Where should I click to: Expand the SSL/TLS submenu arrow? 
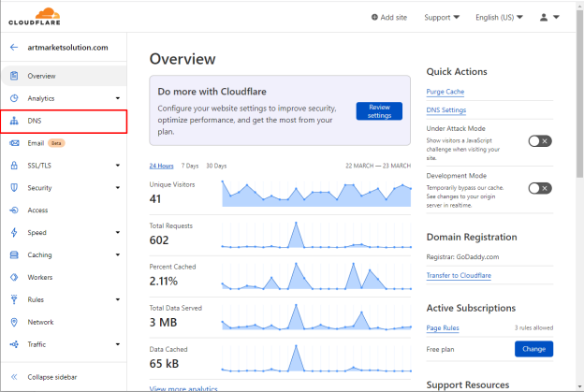tap(118, 166)
